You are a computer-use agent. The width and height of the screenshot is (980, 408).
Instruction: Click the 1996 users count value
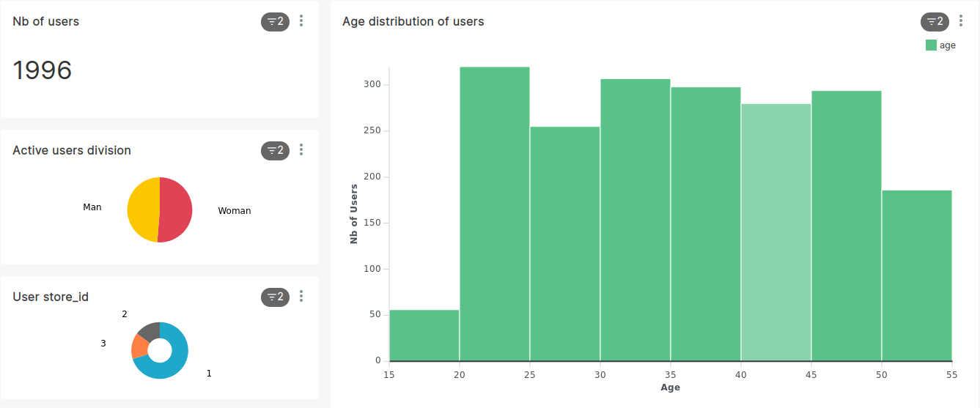43,70
